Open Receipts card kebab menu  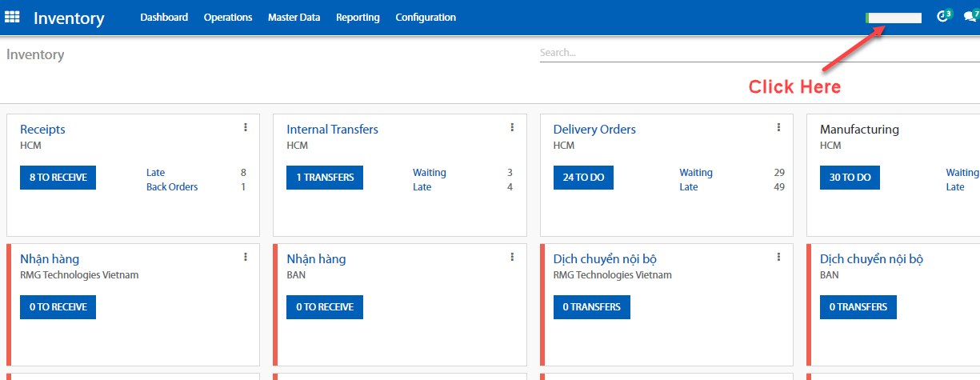tap(246, 127)
